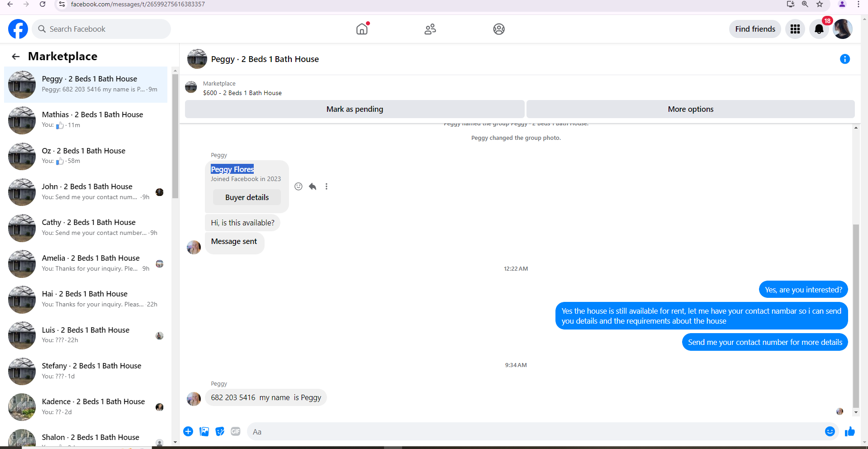The image size is (868, 449).
Task: Open Chrome profile icon
Action: pos(842,4)
